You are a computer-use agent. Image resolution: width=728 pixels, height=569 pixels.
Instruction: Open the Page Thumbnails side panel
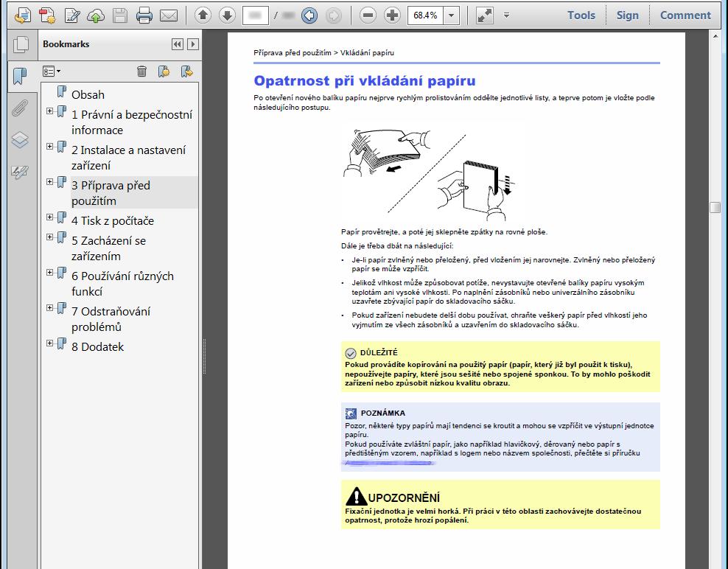click(x=21, y=44)
